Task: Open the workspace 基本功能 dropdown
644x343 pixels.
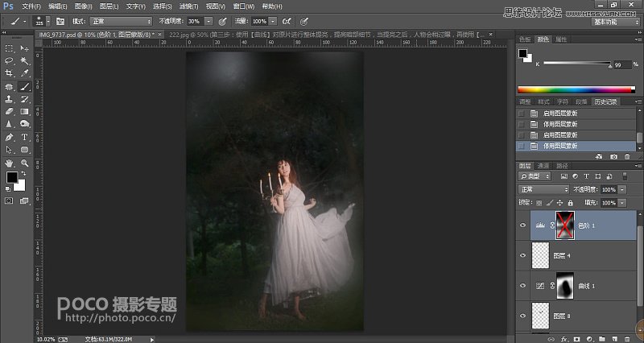Action: (615, 22)
